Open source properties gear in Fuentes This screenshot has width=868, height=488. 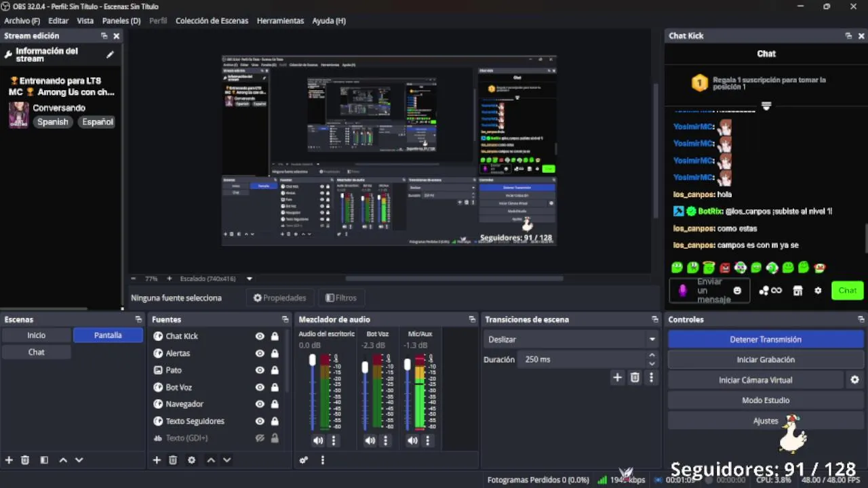click(192, 460)
